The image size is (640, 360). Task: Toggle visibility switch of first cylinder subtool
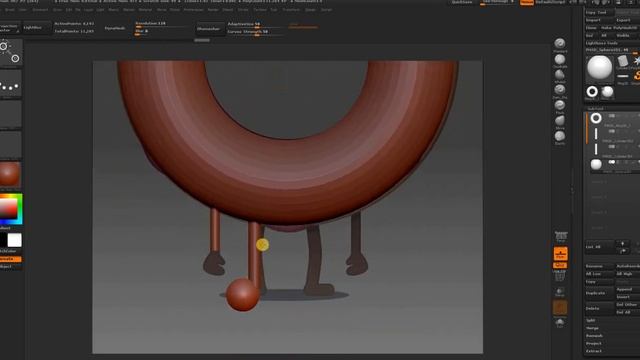(x=612, y=131)
